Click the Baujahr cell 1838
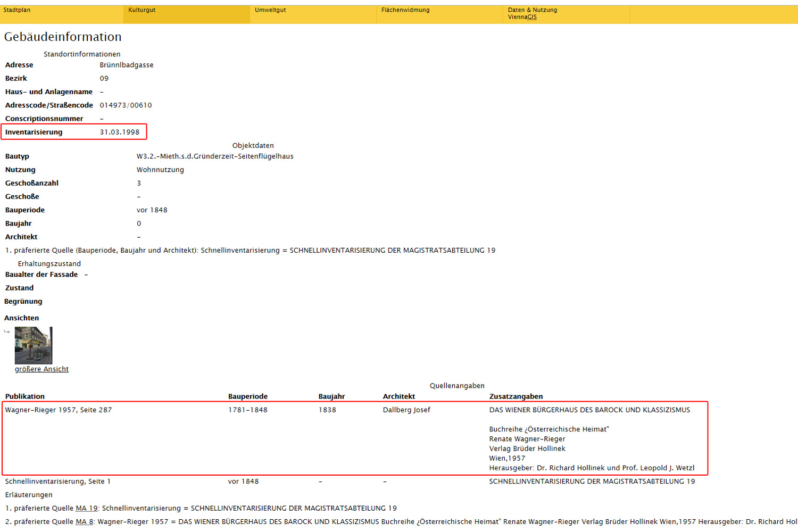The image size is (798, 532). click(x=327, y=410)
